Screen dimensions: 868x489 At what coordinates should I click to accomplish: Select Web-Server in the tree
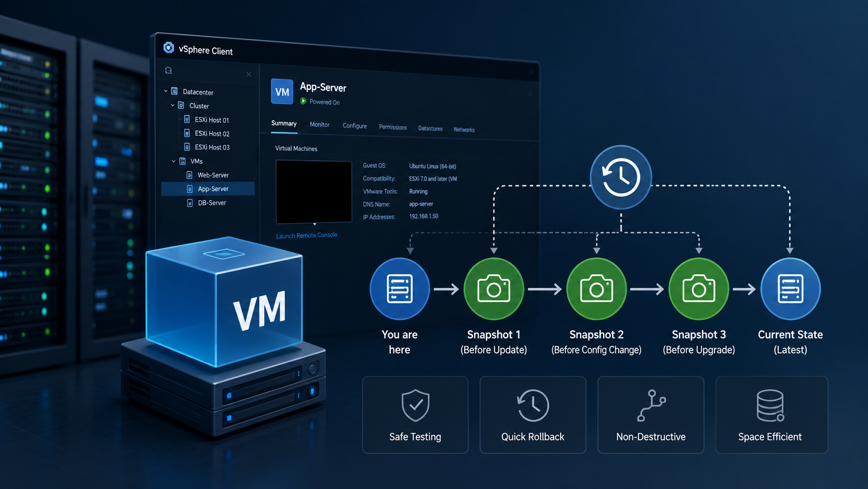213,175
